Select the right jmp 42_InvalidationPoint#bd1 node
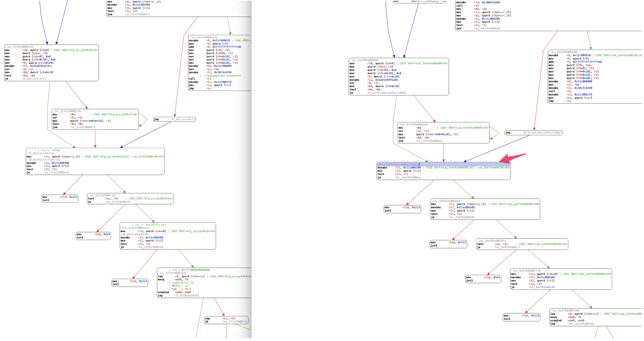The image size is (644, 341). (534, 133)
